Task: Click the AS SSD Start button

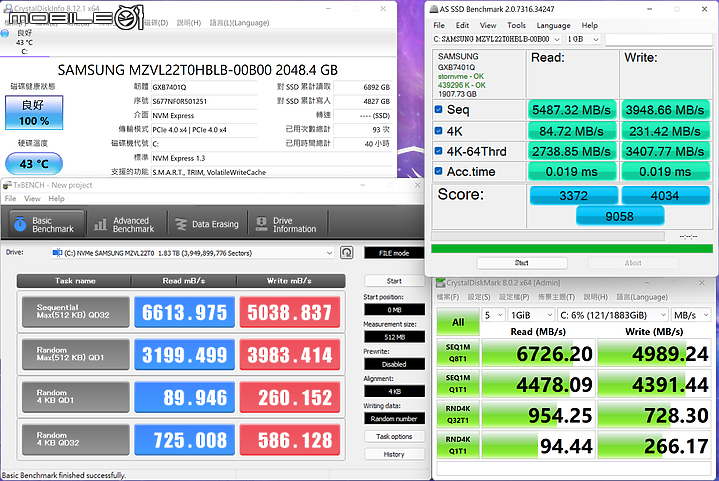Action: click(522, 263)
